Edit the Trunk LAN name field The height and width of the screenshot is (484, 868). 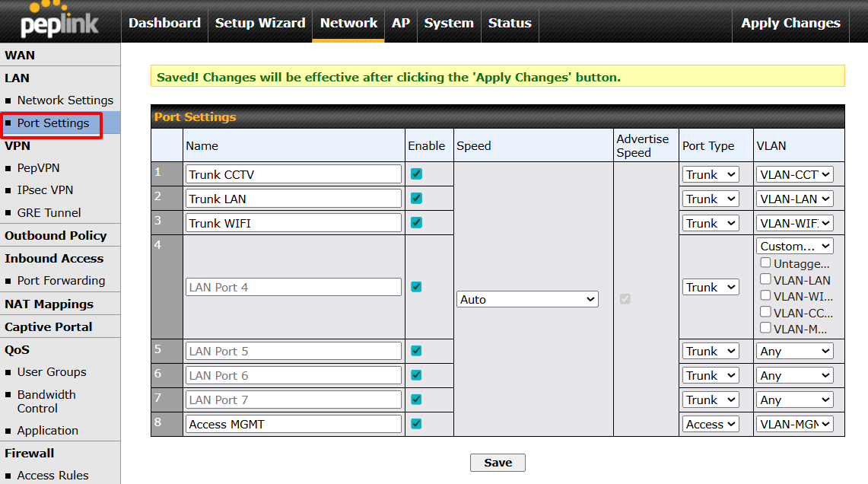coord(294,199)
